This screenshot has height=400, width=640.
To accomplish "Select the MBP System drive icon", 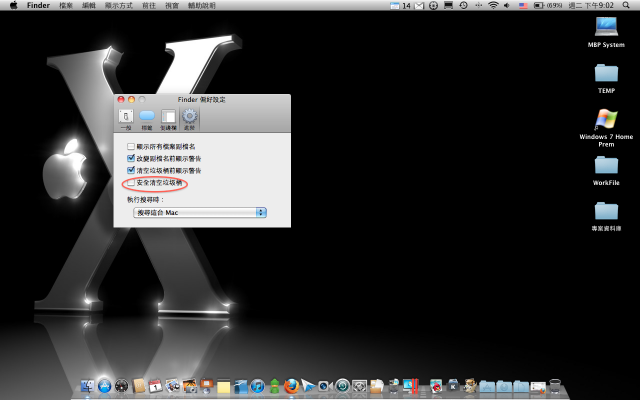I will [x=606, y=28].
